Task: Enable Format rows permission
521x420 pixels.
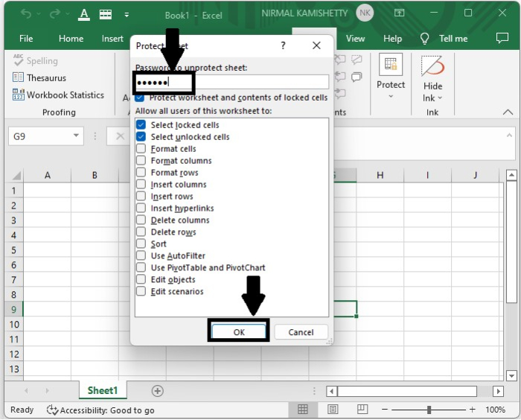Action: point(141,172)
